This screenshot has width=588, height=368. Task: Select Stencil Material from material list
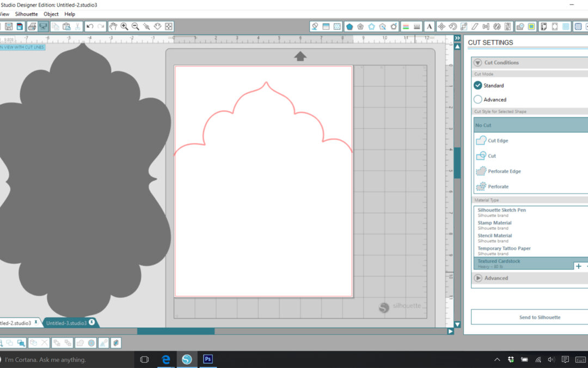point(494,236)
